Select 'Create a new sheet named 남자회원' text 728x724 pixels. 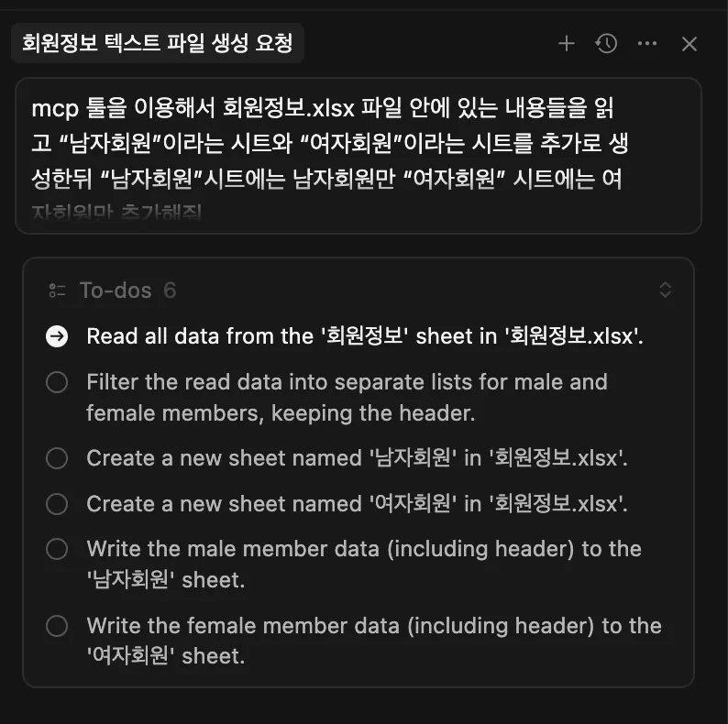coord(357,458)
